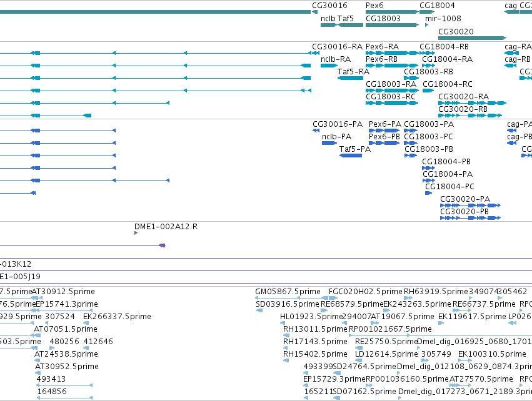Select the Taf5-PA protein label
Image resolution: width=532 pixels, height=401 pixels.
[x=355, y=149]
